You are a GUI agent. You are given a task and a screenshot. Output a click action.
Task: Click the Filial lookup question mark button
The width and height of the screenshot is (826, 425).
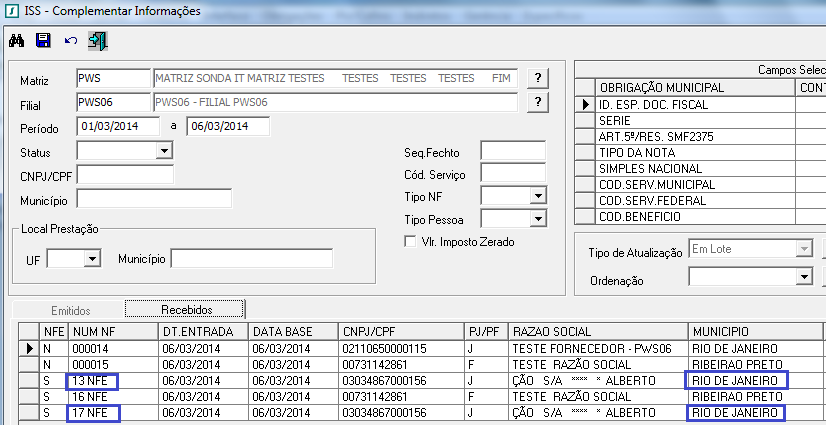[x=539, y=102]
